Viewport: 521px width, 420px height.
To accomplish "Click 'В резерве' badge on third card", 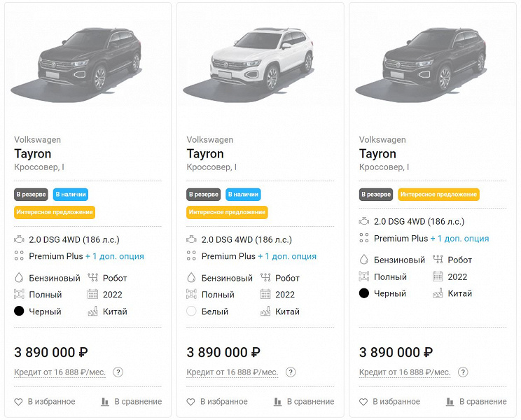I will click(x=375, y=195).
